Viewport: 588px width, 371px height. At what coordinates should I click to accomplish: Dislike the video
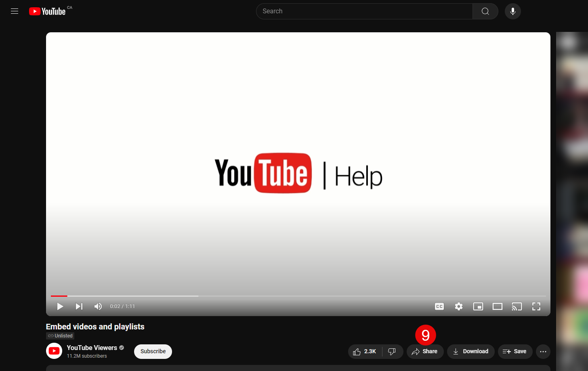pos(392,352)
